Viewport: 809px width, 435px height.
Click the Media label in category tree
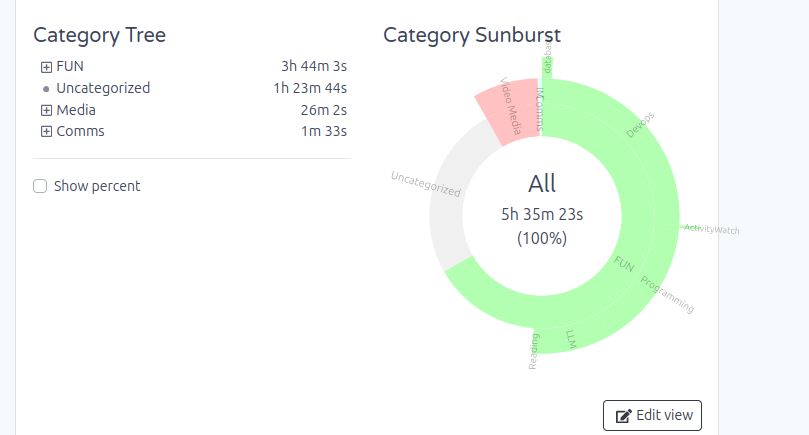[76, 110]
